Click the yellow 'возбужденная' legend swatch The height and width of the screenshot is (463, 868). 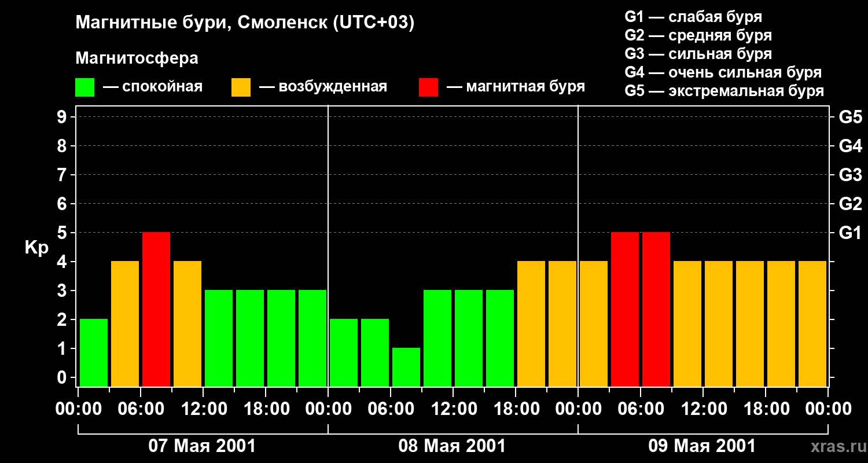pos(241,87)
